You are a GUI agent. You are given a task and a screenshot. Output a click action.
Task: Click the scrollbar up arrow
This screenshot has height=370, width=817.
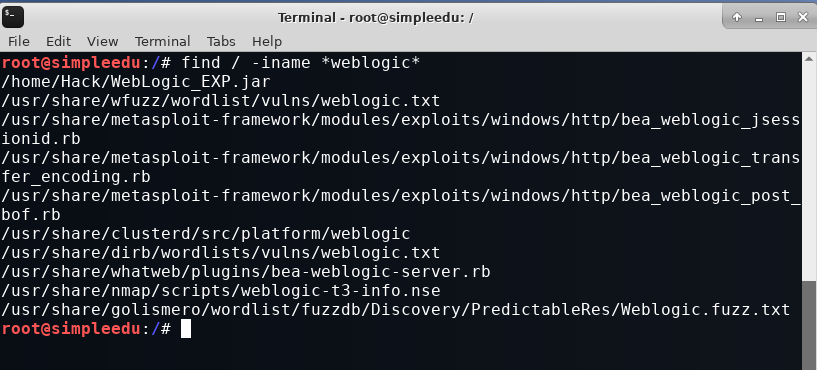click(809, 58)
